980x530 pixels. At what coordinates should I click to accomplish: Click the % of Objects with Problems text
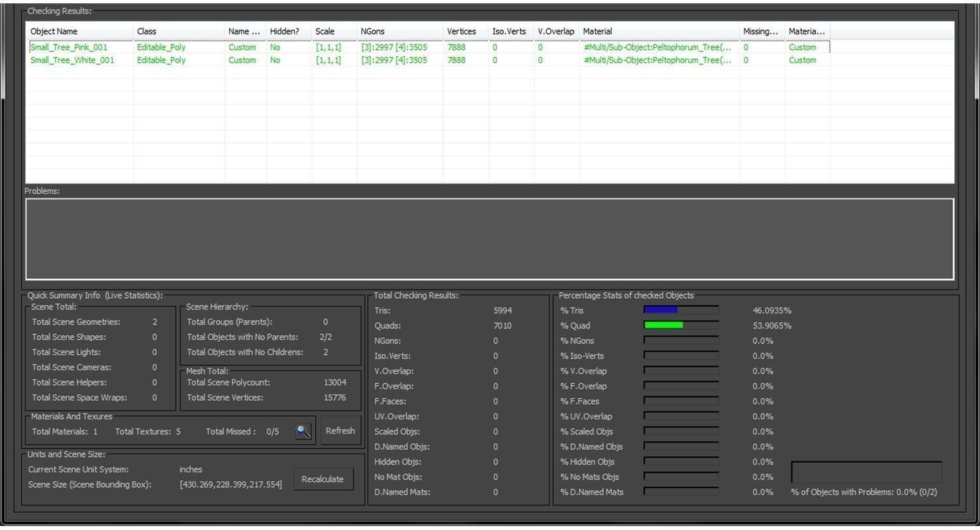[x=864, y=492]
